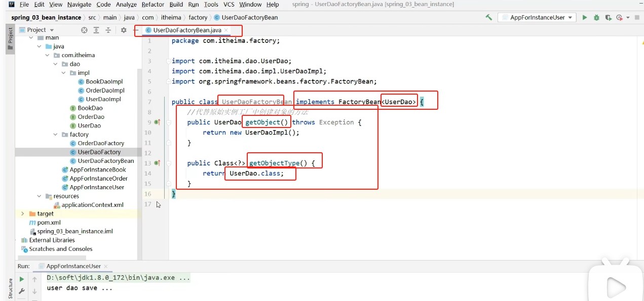Click the down arrow in the Run panel
The width and height of the screenshot is (644, 301).
pyautogui.click(x=34, y=291)
